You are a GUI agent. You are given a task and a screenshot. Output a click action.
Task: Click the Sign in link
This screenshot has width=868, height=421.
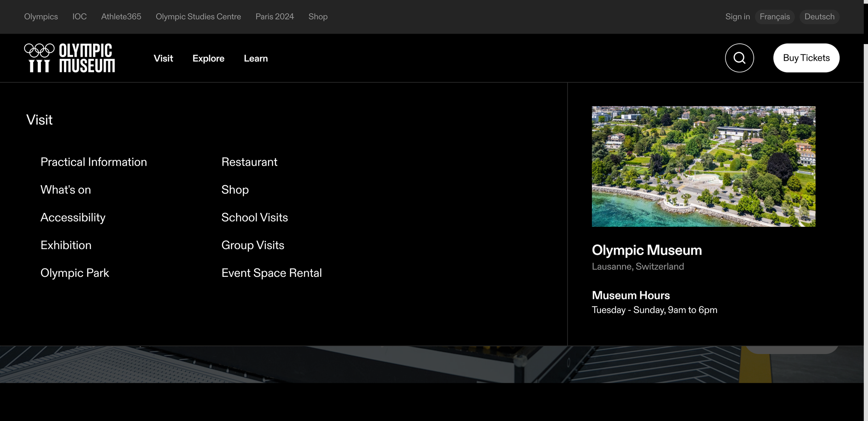point(737,17)
